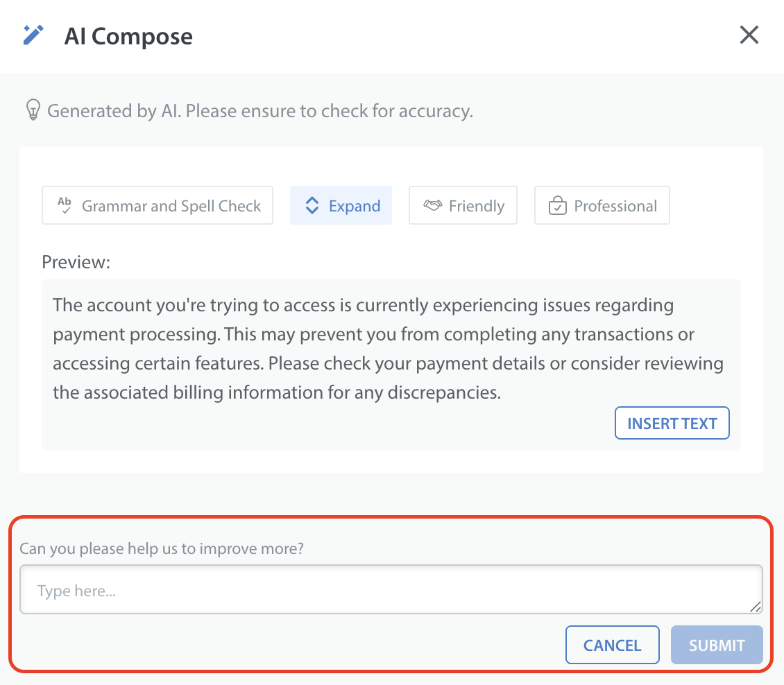Click inside the preview text paragraph

click(389, 349)
